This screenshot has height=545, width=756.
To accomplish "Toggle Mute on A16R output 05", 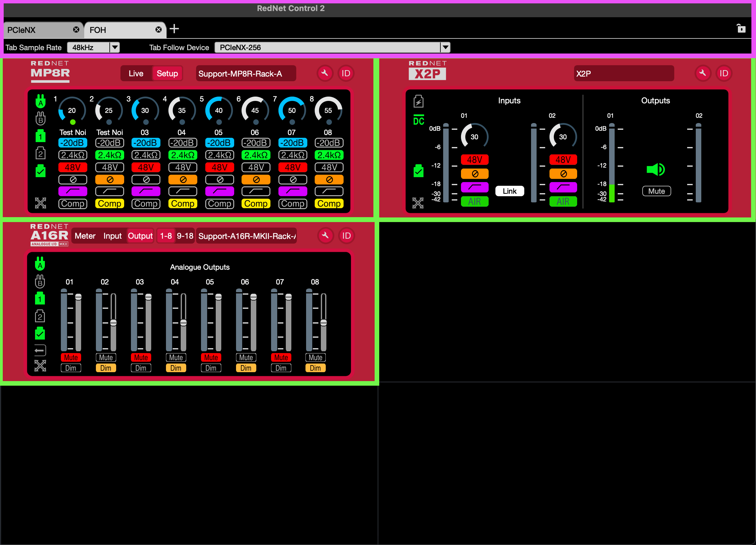I will point(211,358).
